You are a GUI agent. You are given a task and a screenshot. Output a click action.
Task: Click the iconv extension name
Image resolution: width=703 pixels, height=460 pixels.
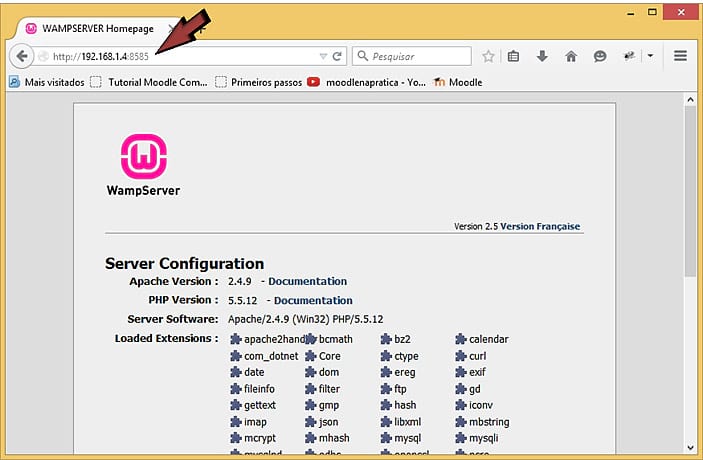coord(481,405)
